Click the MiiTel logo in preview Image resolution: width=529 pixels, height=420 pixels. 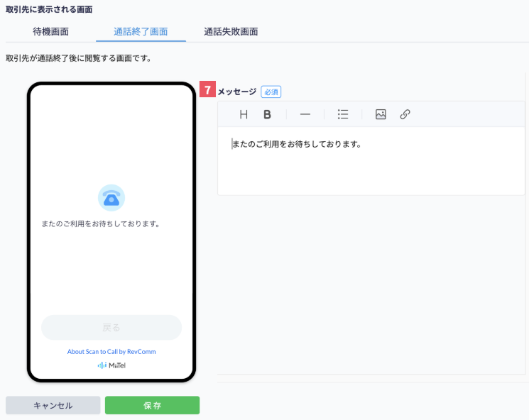coord(111,365)
